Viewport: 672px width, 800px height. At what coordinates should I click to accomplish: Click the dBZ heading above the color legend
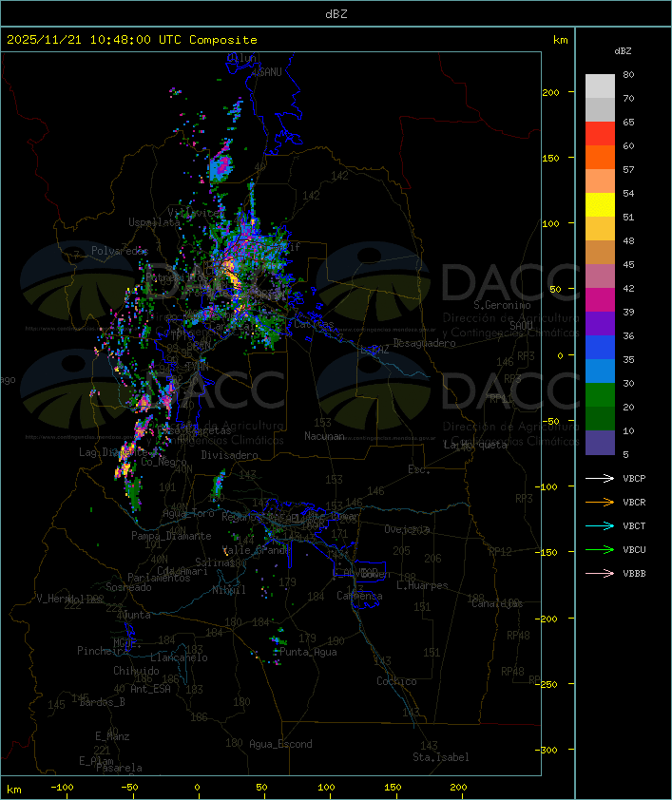[623, 51]
